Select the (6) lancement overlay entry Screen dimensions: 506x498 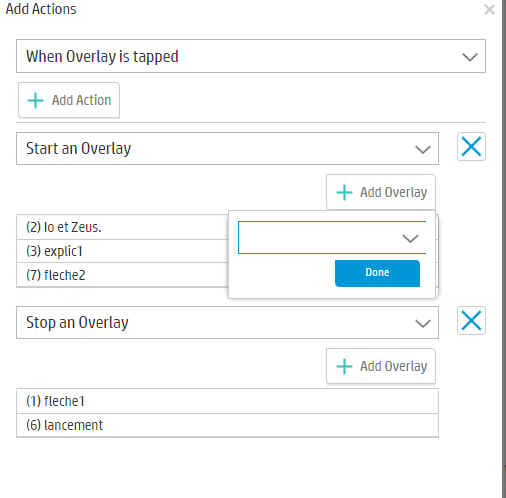click(227, 425)
